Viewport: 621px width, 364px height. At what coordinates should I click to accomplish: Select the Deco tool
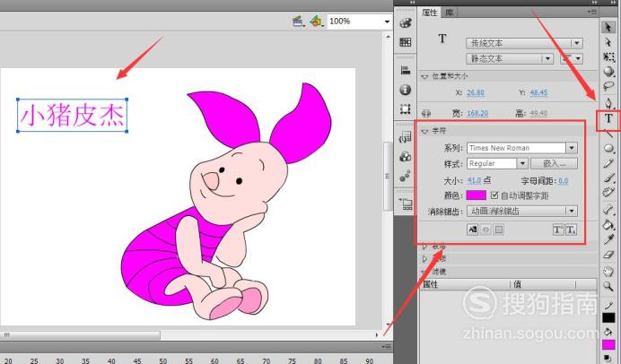[x=608, y=193]
